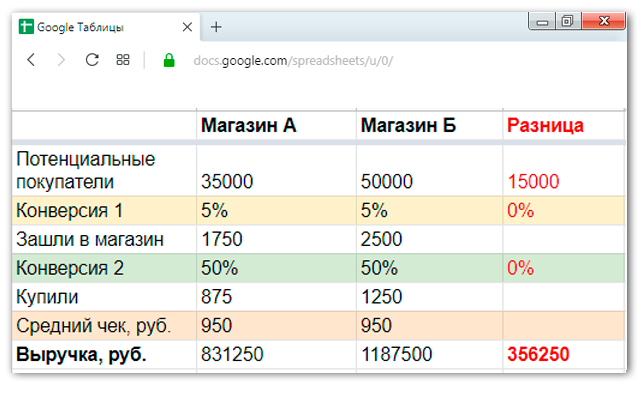The width and height of the screenshot is (640, 396).
Task: Select the red Разница header cell
Action: coord(564,125)
